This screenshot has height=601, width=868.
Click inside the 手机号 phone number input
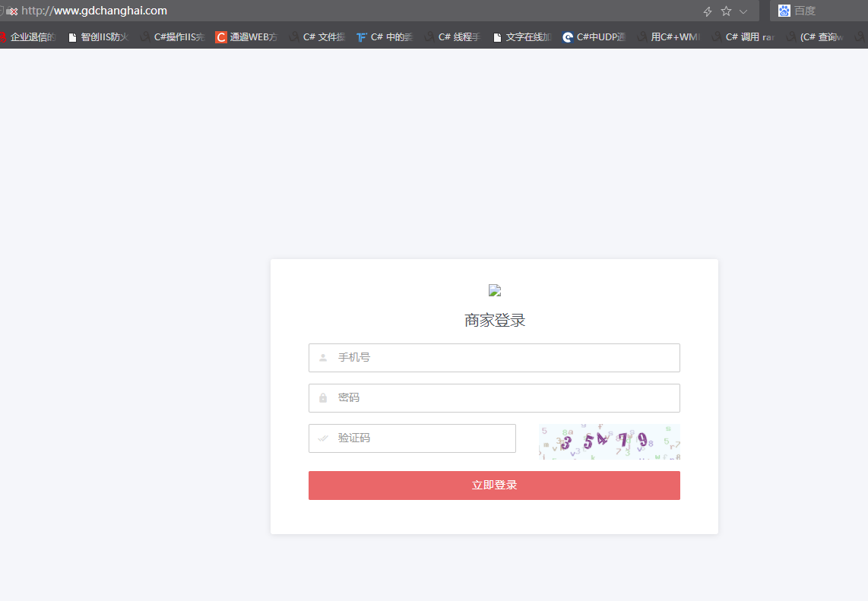click(x=494, y=357)
